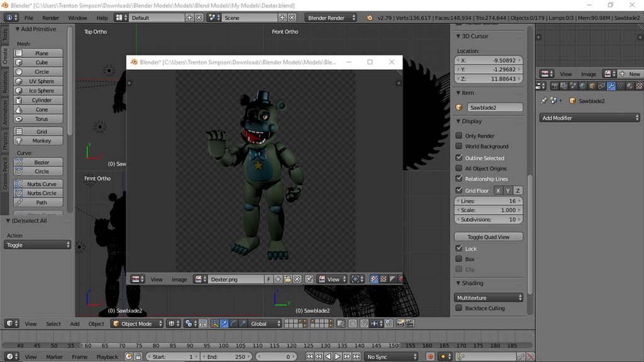This screenshot has height=362, width=644.
Task: Uncheck the Lock quad view option
Action: point(458,248)
